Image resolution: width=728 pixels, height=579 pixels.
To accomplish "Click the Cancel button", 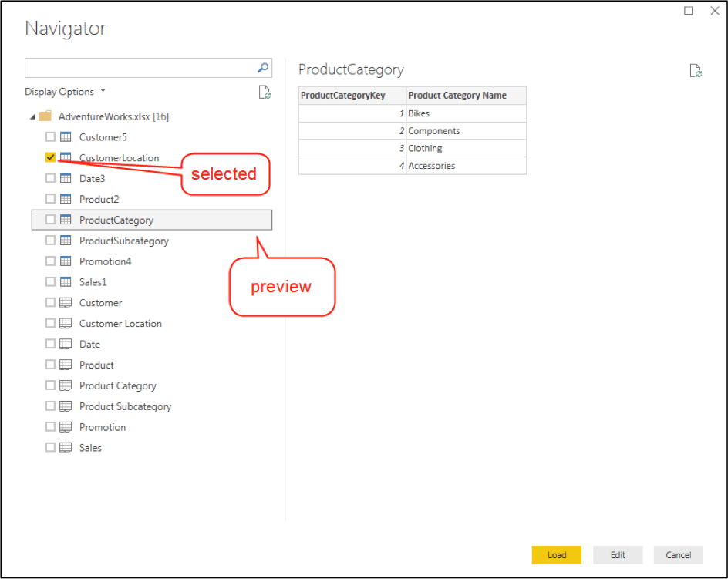I will coord(679,555).
